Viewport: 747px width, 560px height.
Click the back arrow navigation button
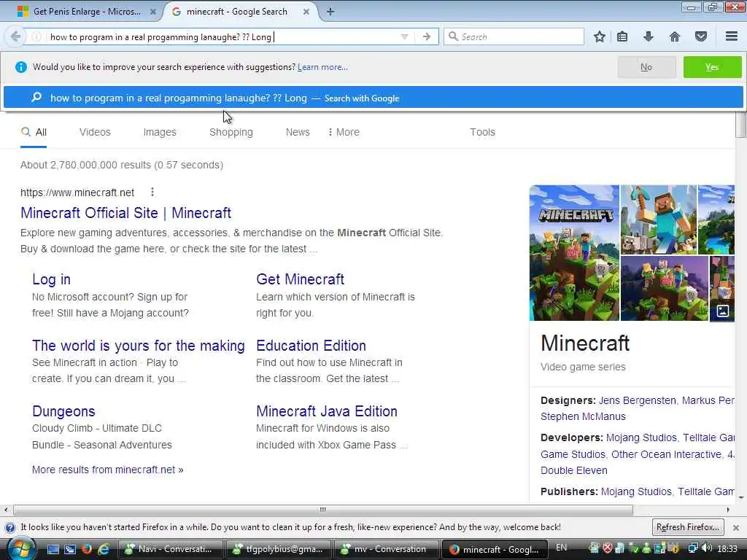[15, 36]
